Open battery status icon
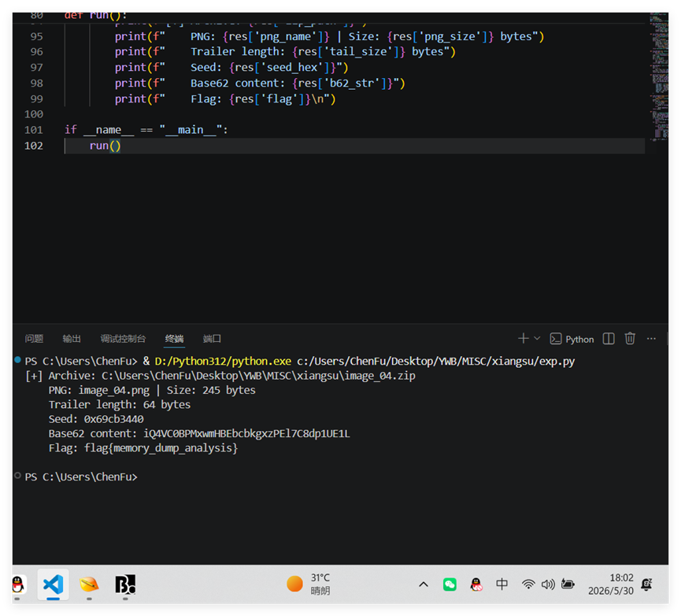Image resolution: width=681 pixels, height=616 pixels. (x=568, y=584)
